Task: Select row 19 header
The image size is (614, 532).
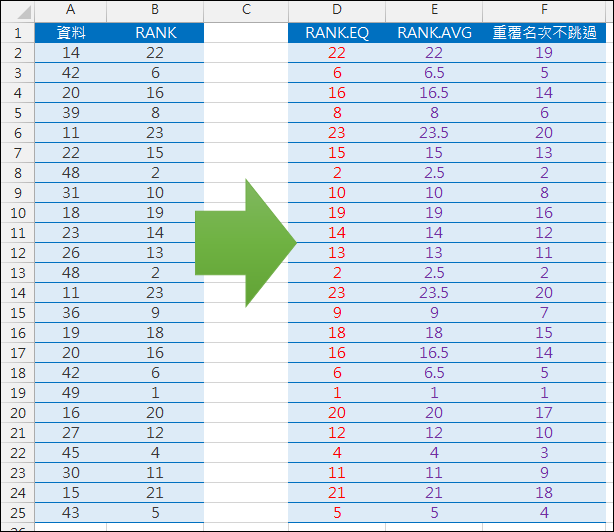Action: click(x=18, y=393)
